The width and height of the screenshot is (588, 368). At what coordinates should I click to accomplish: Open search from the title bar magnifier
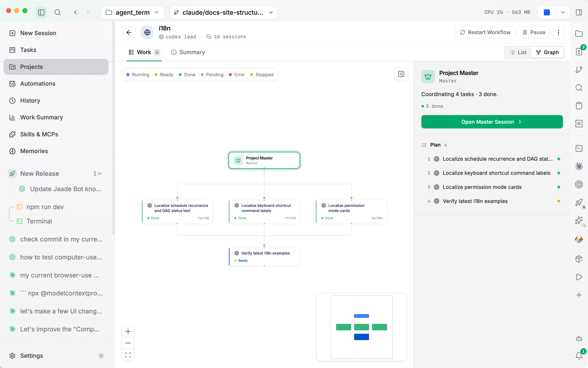(57, 12)
